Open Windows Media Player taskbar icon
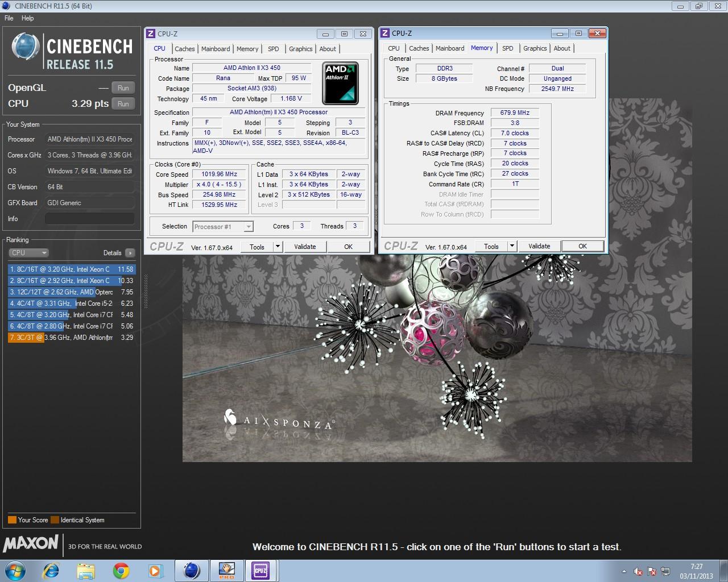728x582 pixels. [x=155, y=570]
